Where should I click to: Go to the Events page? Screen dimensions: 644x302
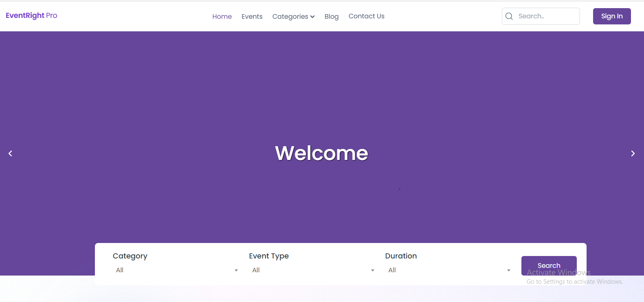tap(252, 17)
